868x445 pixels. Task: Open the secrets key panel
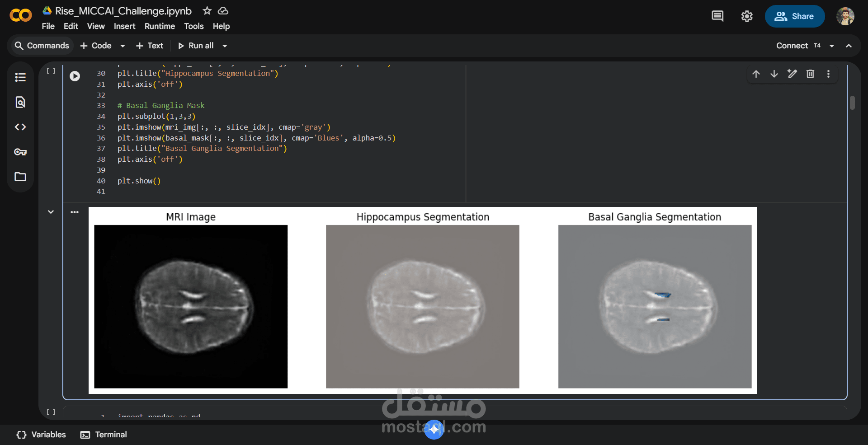point(20,152)
